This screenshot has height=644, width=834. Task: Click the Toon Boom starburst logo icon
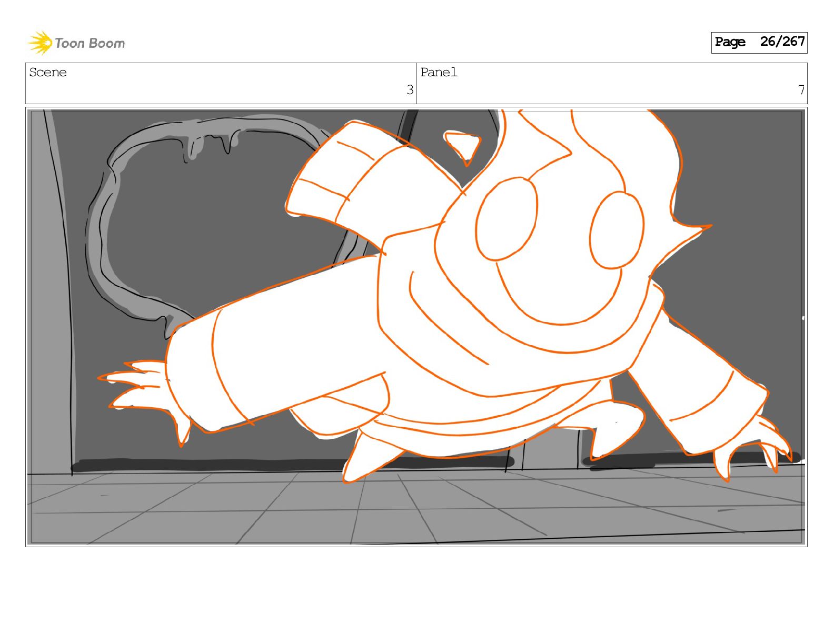click(x=40, y=43)
